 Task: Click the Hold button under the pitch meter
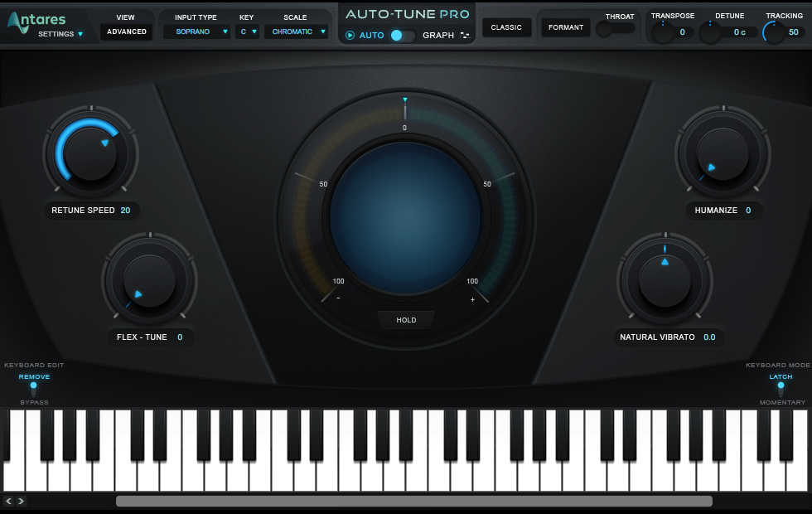[x=406, y=320]
